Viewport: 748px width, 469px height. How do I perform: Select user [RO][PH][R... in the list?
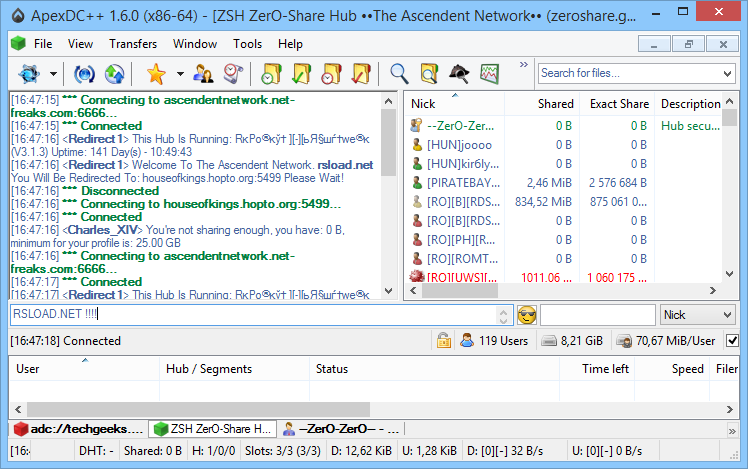pos(461,240)
